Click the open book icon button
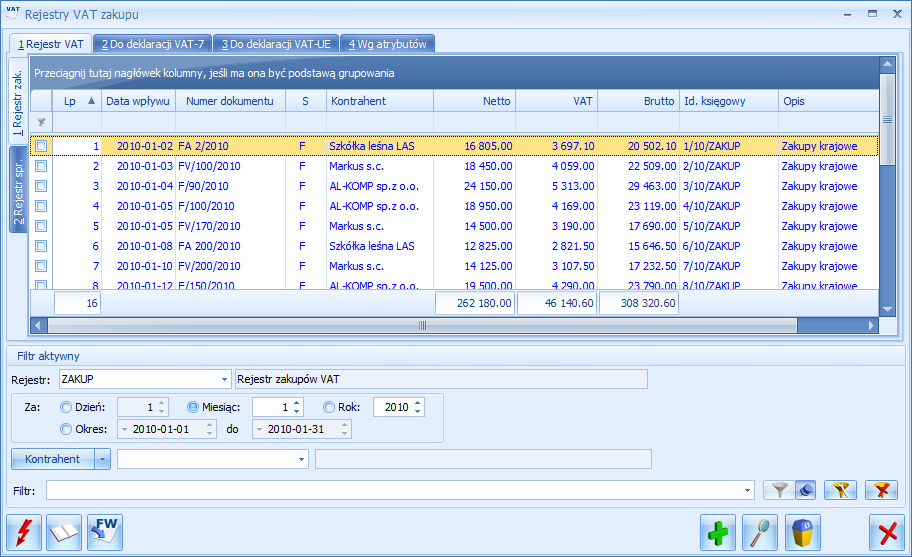The image size is (912, 557). [x=64, y=532]
